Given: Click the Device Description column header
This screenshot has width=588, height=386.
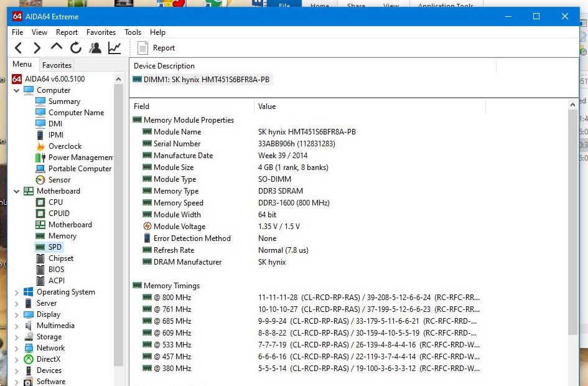Looking at the screenshot, I should coord(313,65).
